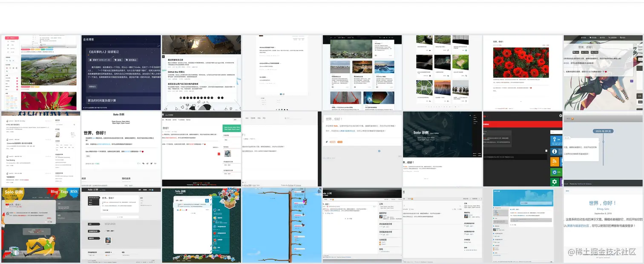This screenshot has width=644, height=264.
Task: Open the Tags paint-splash tab
Action: click(x=65, y=192)
